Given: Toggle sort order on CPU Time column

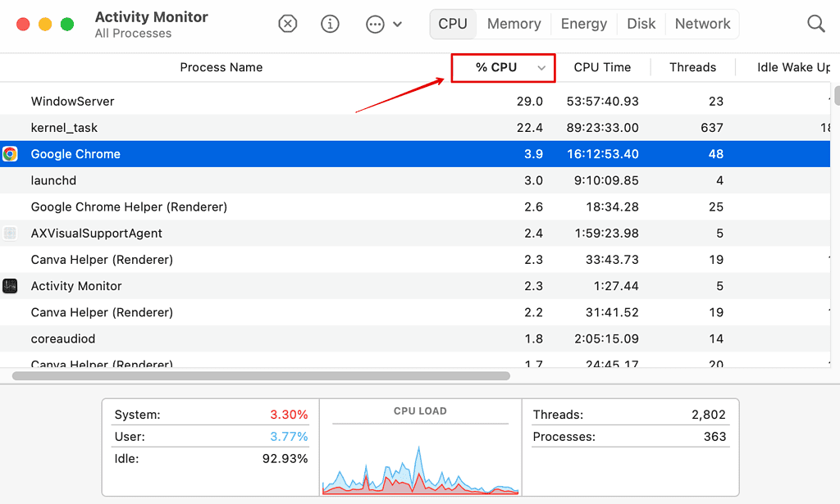Looking at the screenshot, I should (x=603, y=66).
